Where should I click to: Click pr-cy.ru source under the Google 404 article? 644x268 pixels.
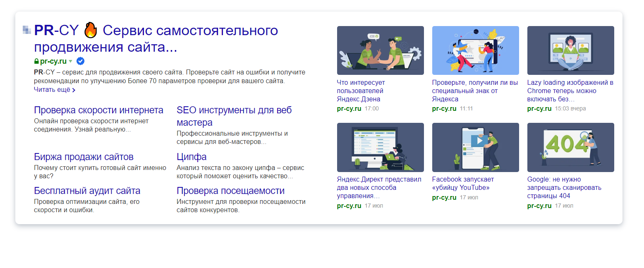coord(539,206)
